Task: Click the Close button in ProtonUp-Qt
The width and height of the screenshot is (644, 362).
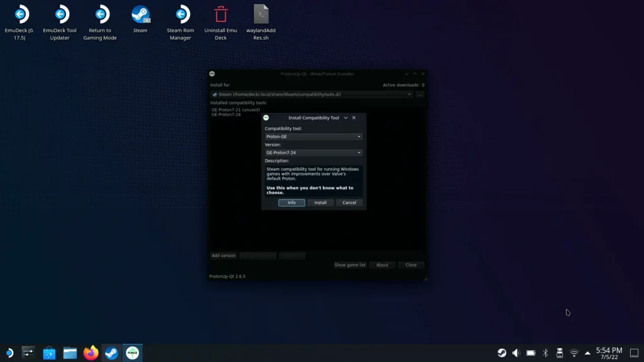Action: tap(411, 265)
